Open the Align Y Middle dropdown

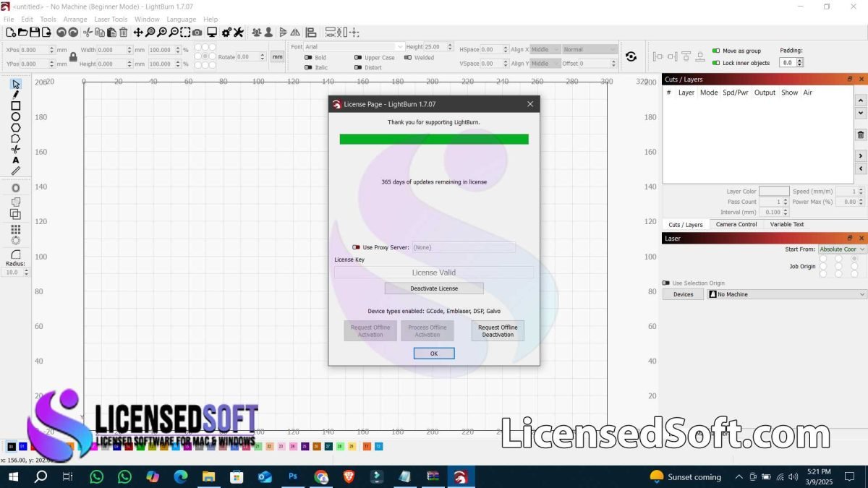tap(545, 64)
